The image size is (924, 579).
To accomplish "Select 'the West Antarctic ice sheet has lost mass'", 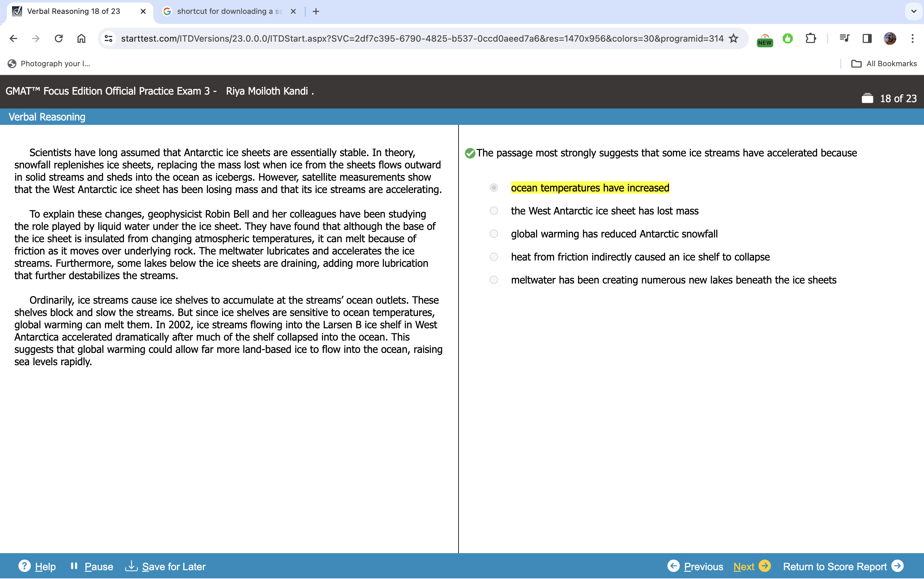I will 494,211.
